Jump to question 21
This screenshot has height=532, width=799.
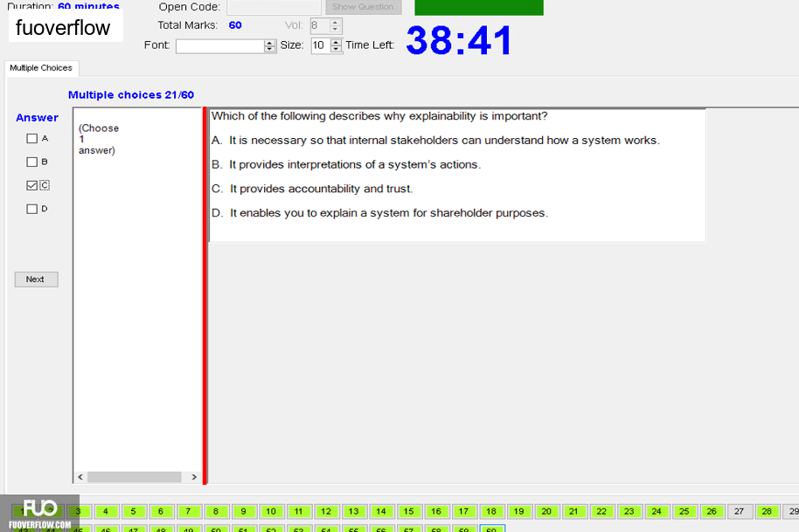coord(573,511)
